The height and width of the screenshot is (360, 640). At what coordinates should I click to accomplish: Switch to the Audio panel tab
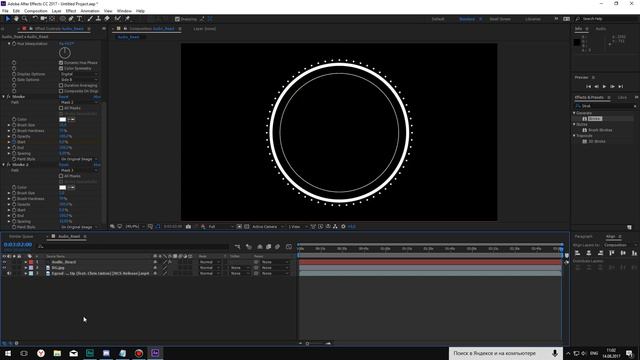[600, 29]
